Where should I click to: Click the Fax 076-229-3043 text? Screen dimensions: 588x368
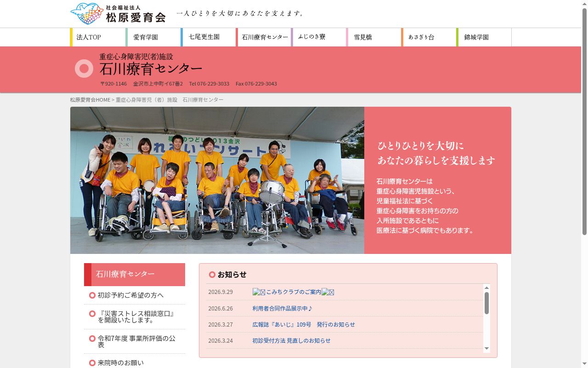point(256,84)
